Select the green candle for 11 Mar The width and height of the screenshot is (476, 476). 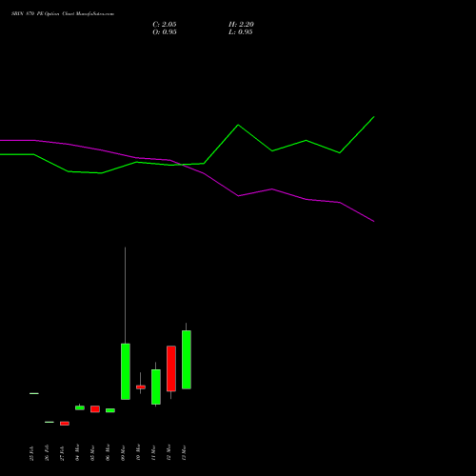(156, 387)
